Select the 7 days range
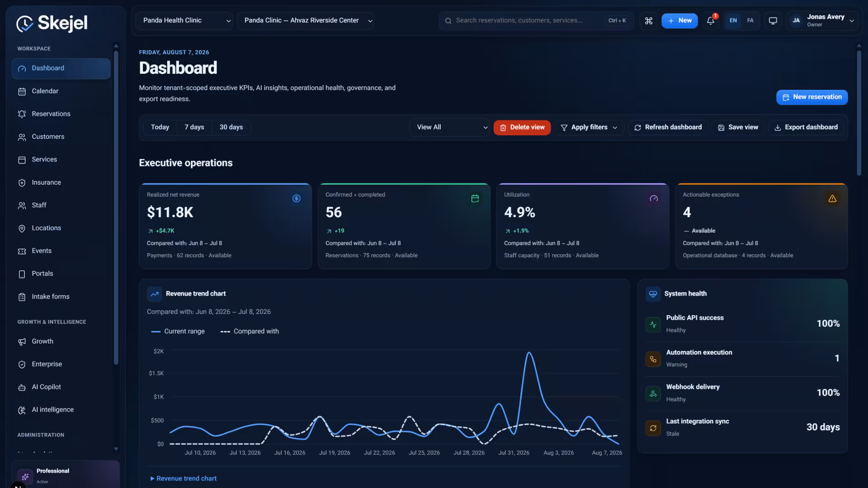This screenshot has width=868, height=488. [x=194, y=127]
